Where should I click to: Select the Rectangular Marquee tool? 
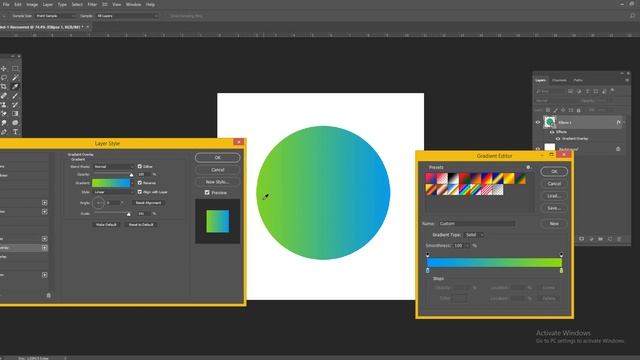pyautogui.click(x=15, y=69)
